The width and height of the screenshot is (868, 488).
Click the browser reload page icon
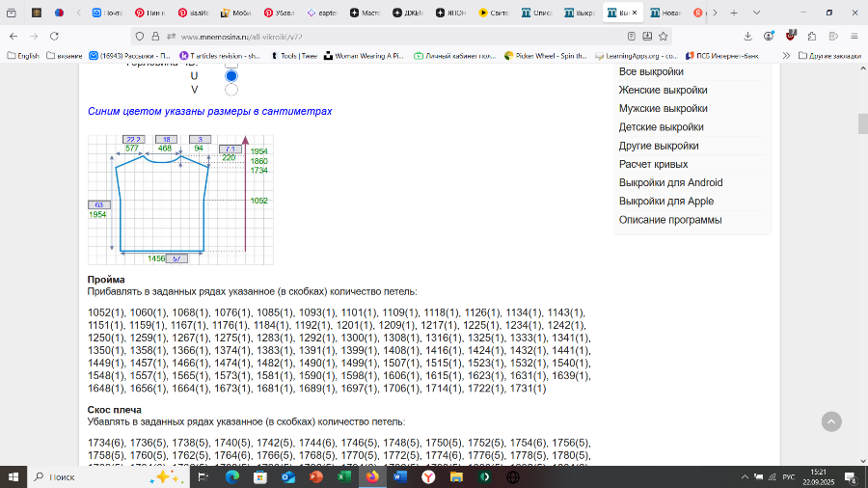pyautogui.click(x=54, y=36)
